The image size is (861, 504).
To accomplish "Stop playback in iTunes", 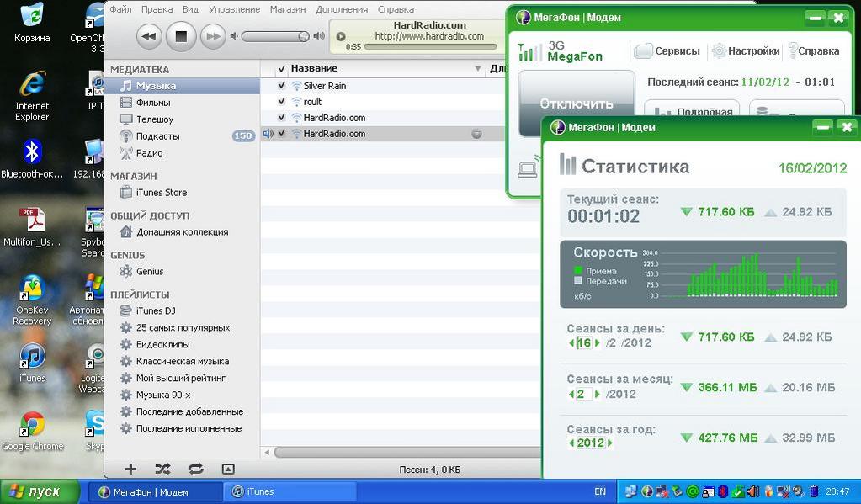I will 181,36.
